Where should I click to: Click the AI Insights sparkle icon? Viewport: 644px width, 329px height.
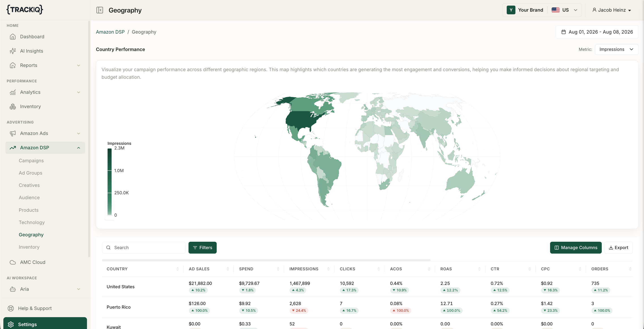[x=13, y=51]
